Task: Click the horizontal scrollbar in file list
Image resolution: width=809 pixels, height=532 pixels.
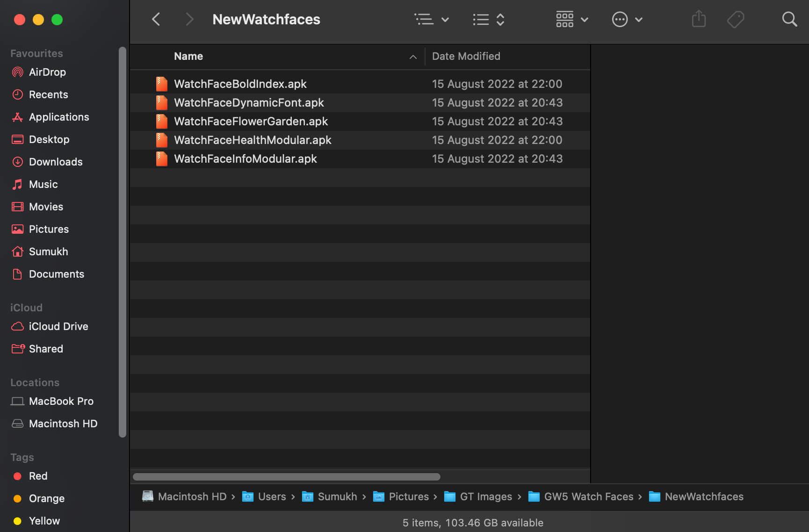Action: click(x=286, y=477)
